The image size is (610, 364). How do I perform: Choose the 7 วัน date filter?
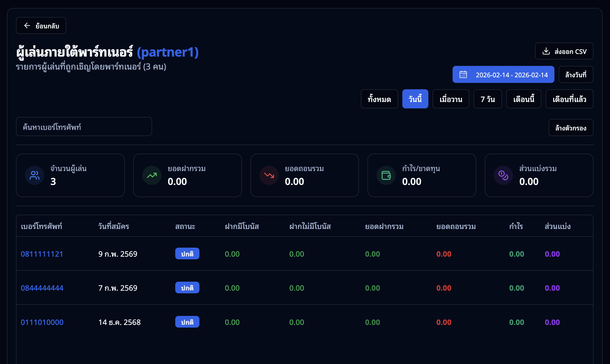pyautogui.click(x=487, y=99)
